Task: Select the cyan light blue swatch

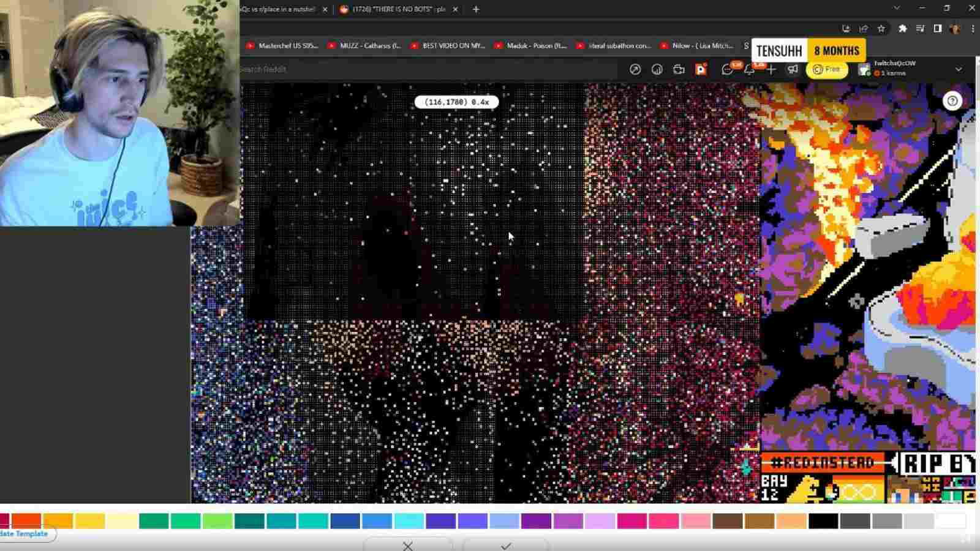Action: tap(409, 521)
